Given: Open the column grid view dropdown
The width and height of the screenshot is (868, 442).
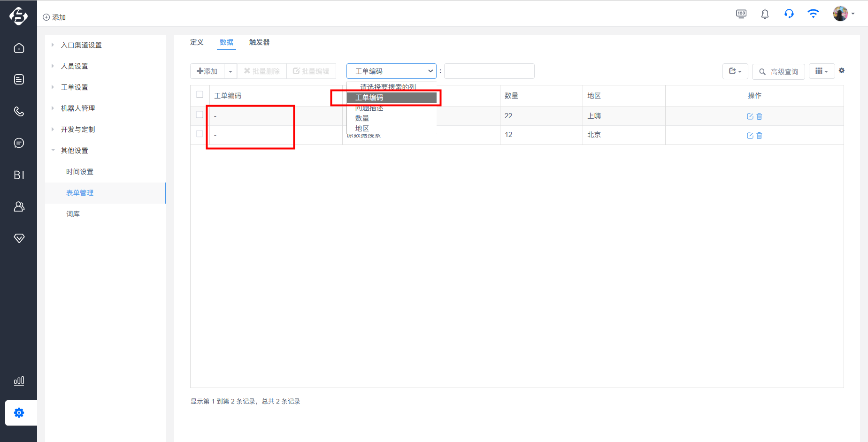Looking at the screenshot, I should pyautogui.click(x=822, y=71).
